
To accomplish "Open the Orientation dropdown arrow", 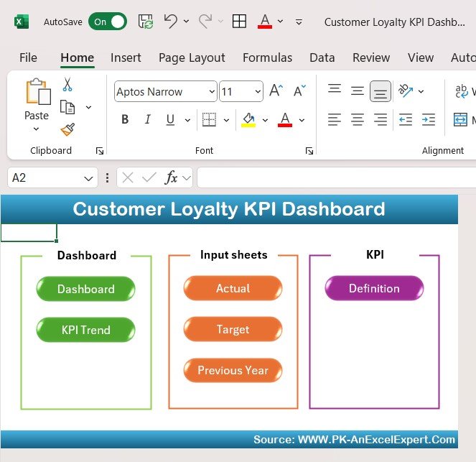I will pyautogui.click(x=421, y=91).
